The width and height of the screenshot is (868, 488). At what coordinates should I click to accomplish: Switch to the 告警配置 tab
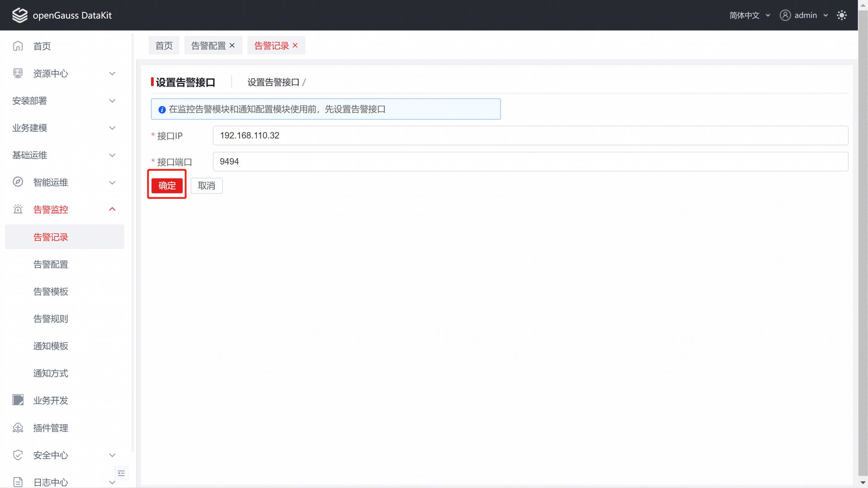208,45
